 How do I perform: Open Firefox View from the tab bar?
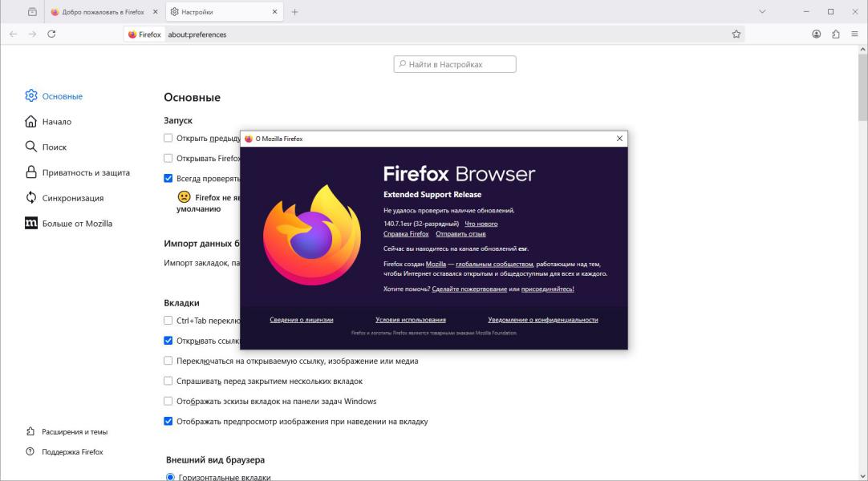[x=32, y=12]
